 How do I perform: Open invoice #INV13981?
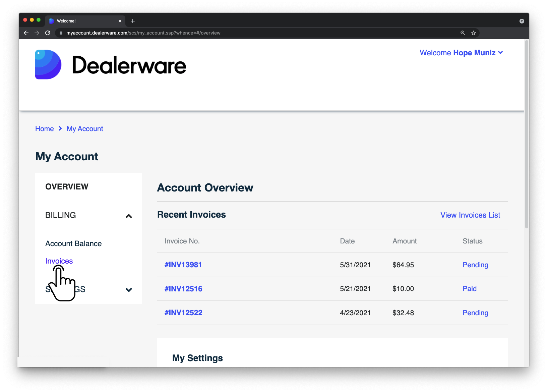tap(183, 265)
